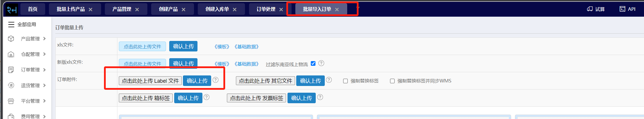Expand the 订单管理 sidebar chevron
Screen dimensions: 644x119
[45, 70]
